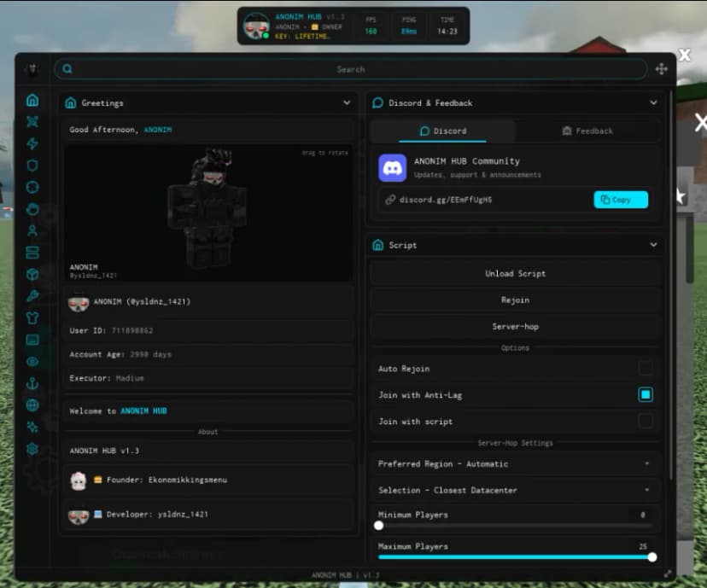Select the sparkles sidebar icon

click(32, 427)
